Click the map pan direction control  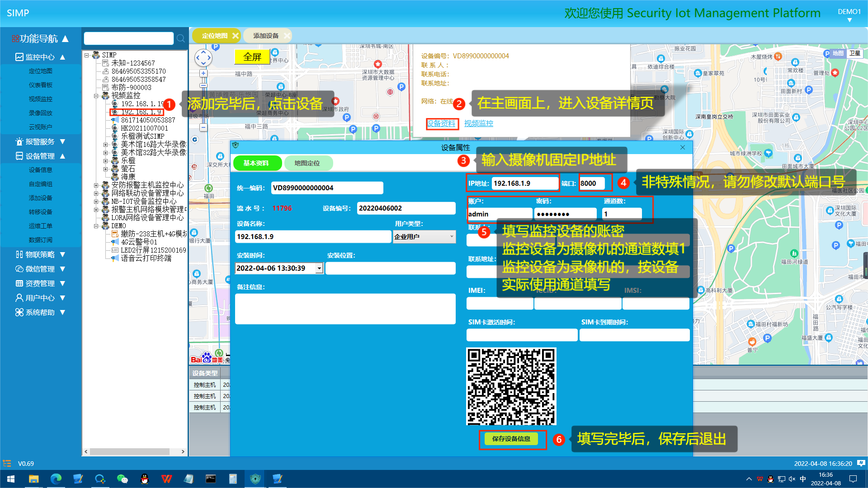(x=203, y=57)
